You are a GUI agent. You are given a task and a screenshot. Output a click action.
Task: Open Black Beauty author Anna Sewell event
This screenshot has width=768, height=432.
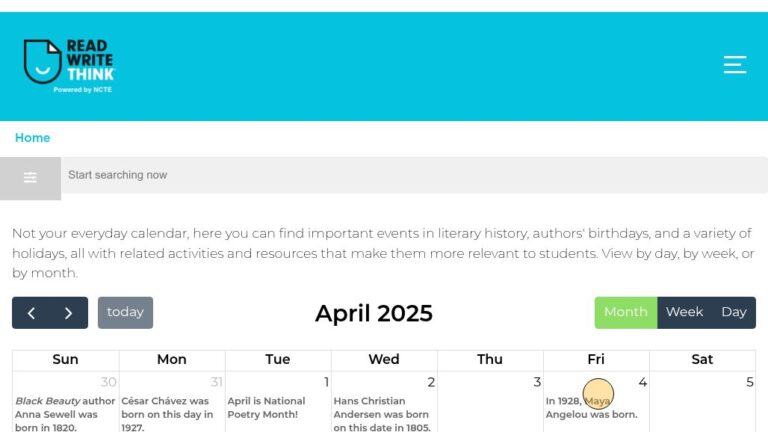pyautogui.click(x=65, y=414)
